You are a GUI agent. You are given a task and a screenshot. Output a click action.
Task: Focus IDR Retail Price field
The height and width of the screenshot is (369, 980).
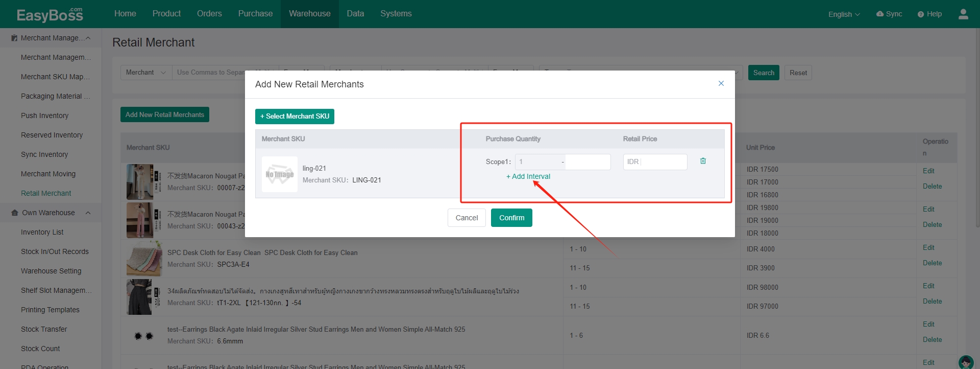pos(655,162)
